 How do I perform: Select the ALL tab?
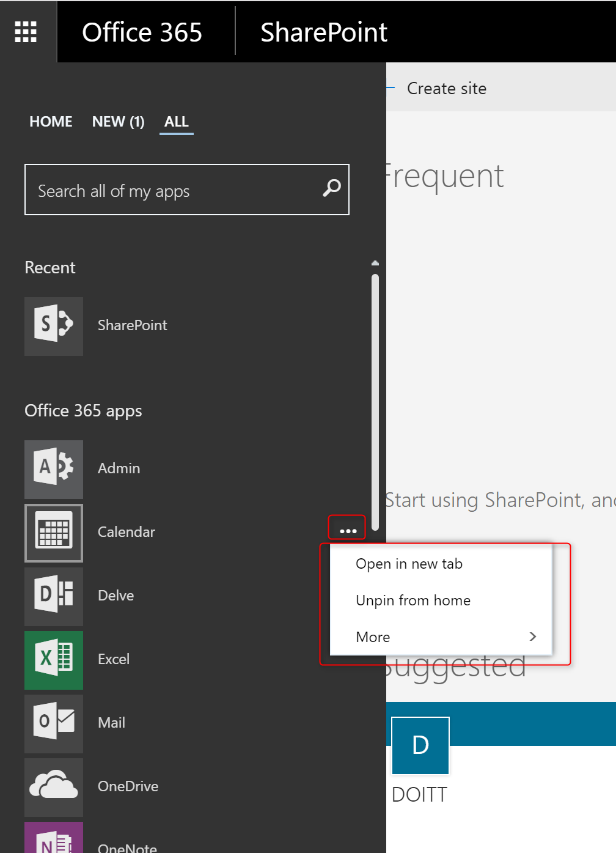pos(177,122)
